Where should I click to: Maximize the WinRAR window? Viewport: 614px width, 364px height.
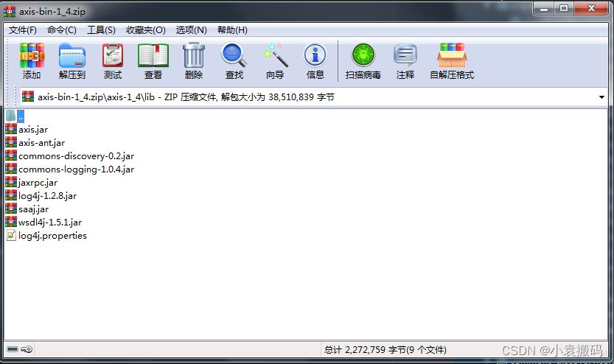563,9
